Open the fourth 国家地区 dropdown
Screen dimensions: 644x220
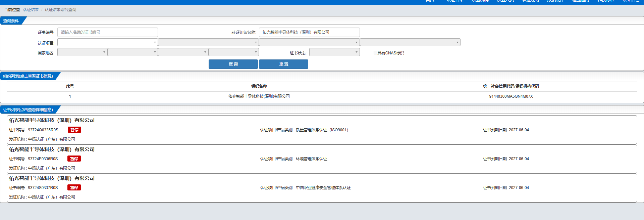(234, 52)
